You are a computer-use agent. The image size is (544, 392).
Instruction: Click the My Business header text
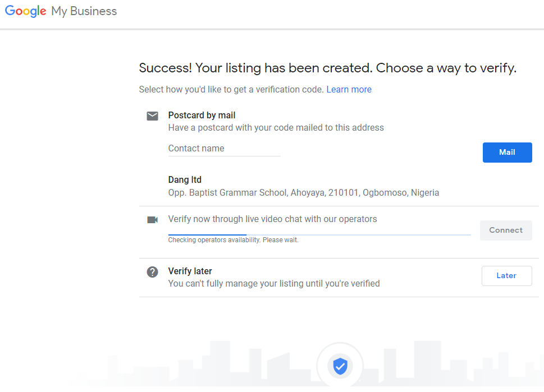tap(84, 12)
